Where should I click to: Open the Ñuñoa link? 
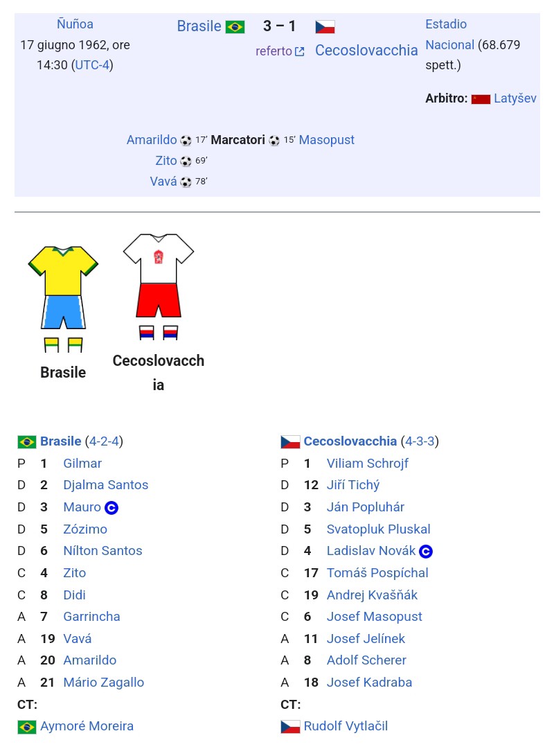[75, 24]
